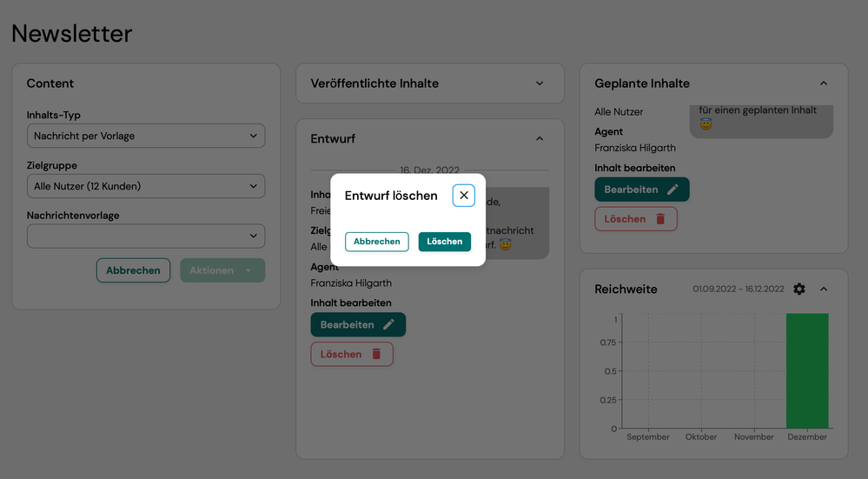Close the Entwurf löschen dialog with X
The height and width of the screenshot is (479, 868).
click(x=464, y=196)
